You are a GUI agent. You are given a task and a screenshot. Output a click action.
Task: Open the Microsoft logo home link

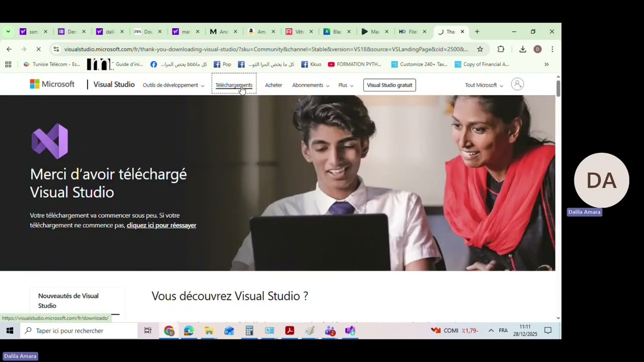pyautogui.click(x=52, y=84)
